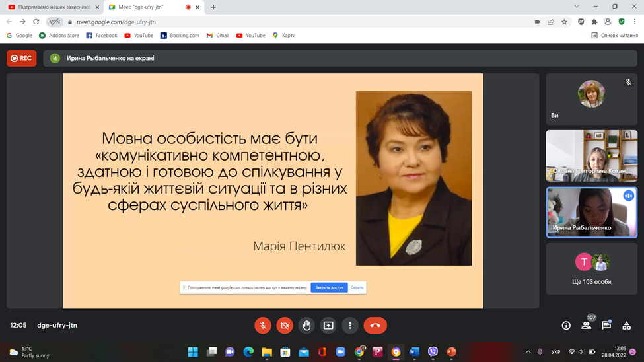Screen dimensions: 644x362
Task: Open the browser profile avatar icon
Action: 608,22
